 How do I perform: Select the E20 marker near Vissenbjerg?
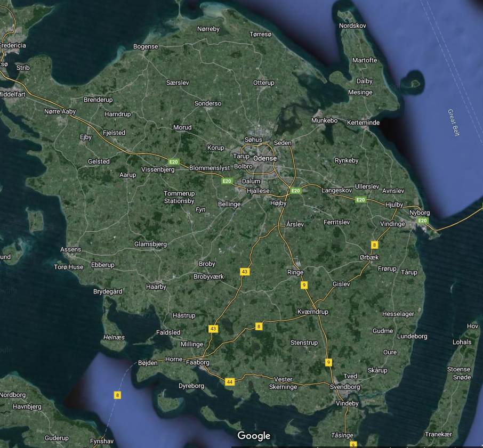[x=173, y=161]
